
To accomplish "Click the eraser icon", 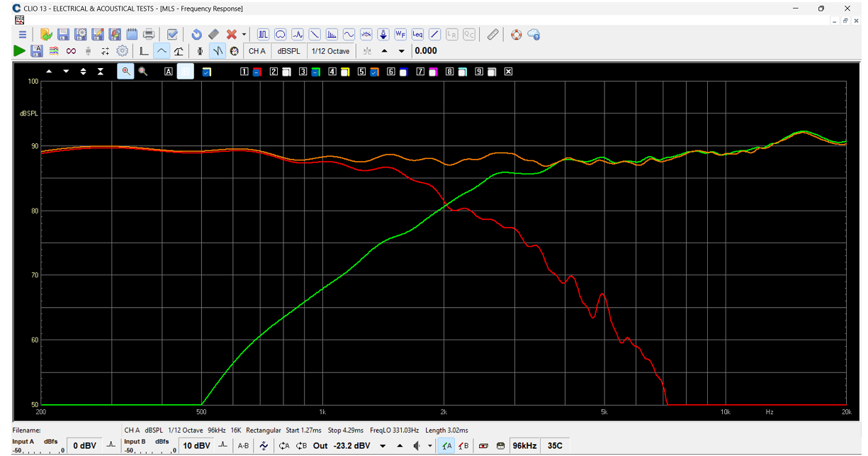I will click(x=213, y=34).
